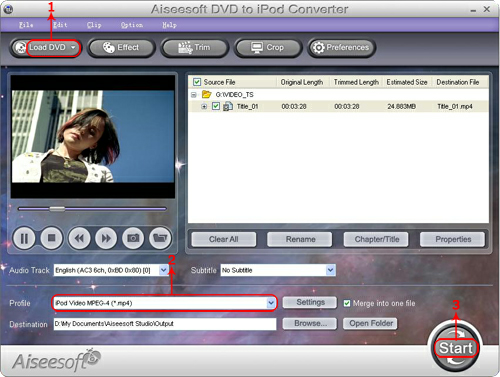
Task: Click the video preview thumbnail
Action: coord(93,136)
